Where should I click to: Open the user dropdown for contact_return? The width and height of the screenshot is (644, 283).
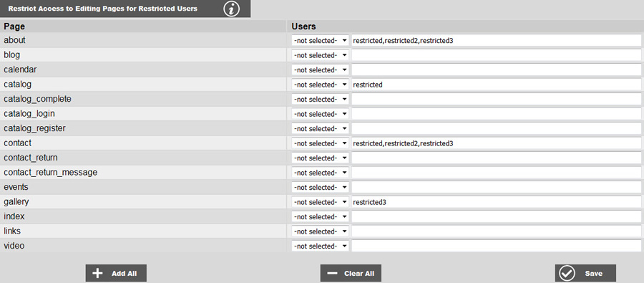click(321, 158)
